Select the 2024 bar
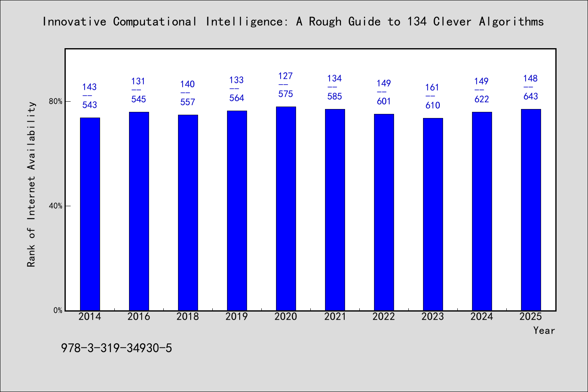588x392 pixels. [x=482, y=211]
